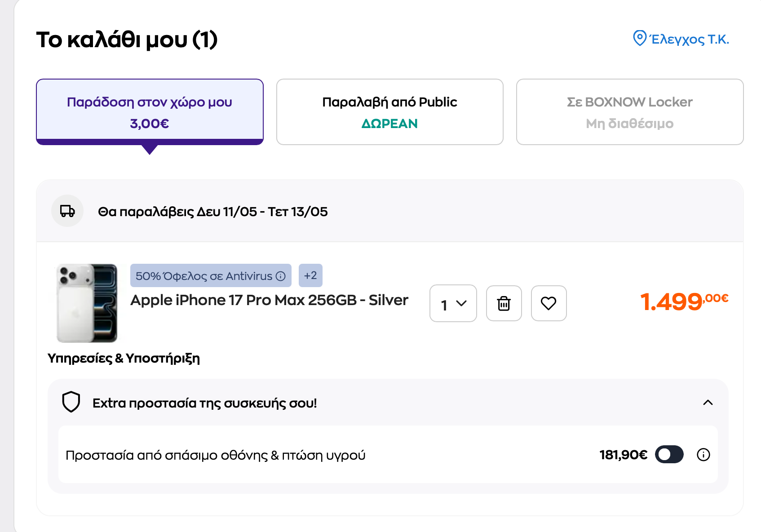761x532 pixels.
Task: Click the delivery truck icon
Action: click(67, 211)
